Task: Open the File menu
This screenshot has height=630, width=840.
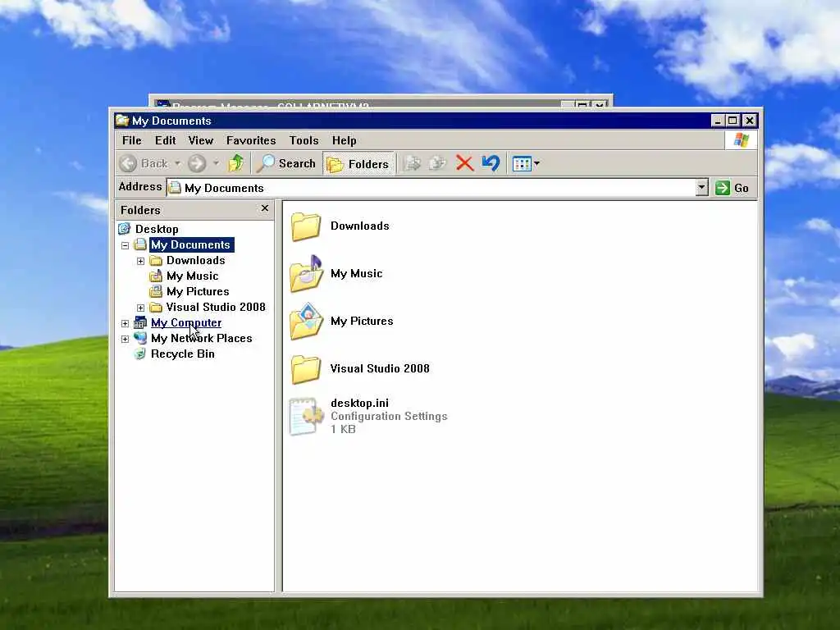Action: [132, 140]
